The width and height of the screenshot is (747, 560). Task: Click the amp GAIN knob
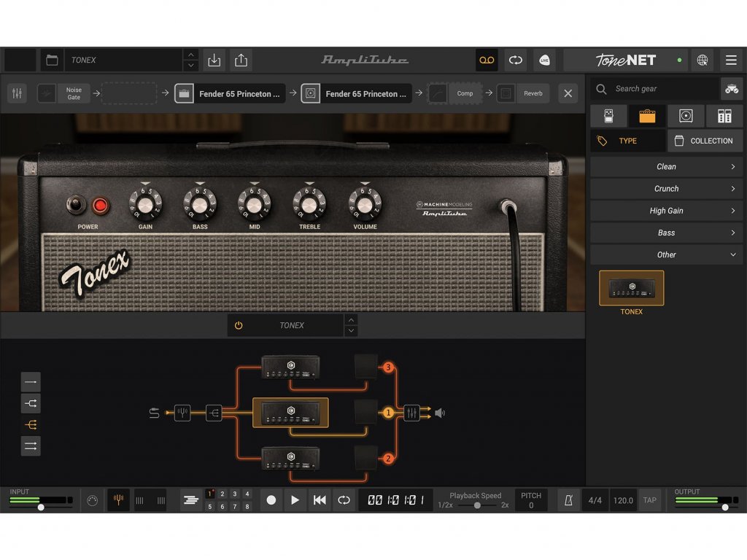(145, 205)
